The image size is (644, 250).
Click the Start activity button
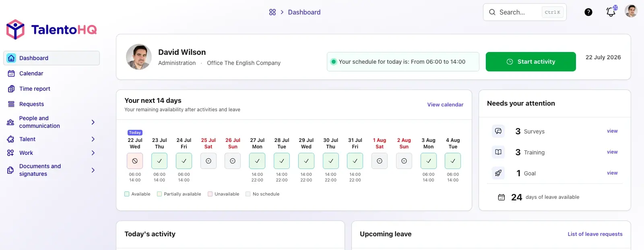[x=530, y=62]
